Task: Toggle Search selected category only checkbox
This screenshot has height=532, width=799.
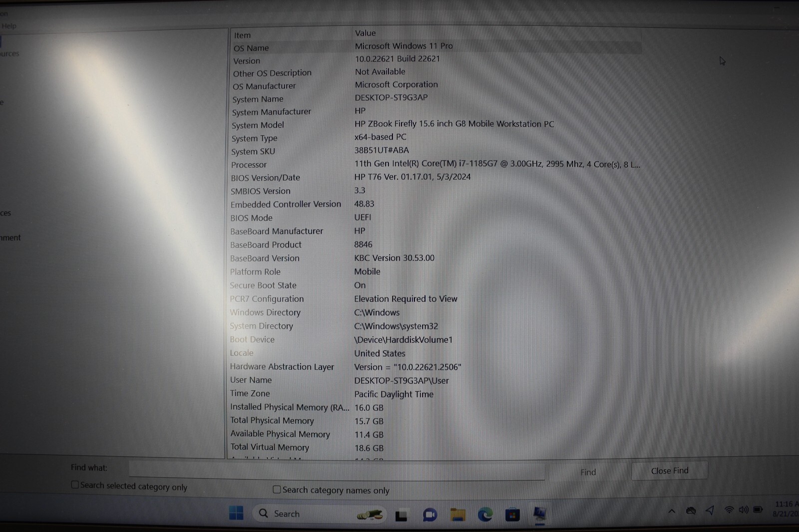Action: point(75,485)
